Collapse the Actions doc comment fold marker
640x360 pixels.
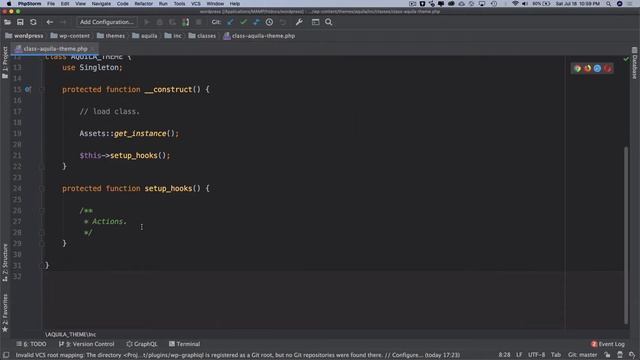42,211
